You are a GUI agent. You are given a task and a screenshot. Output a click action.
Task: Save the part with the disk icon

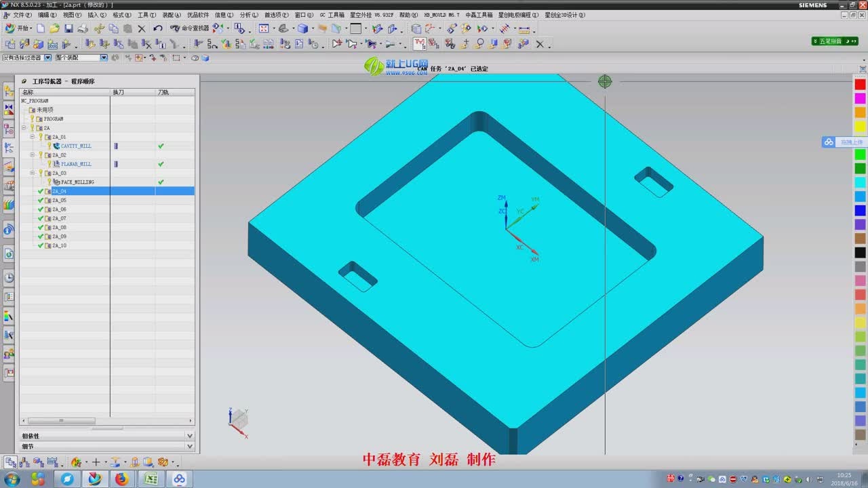point(68,28)
